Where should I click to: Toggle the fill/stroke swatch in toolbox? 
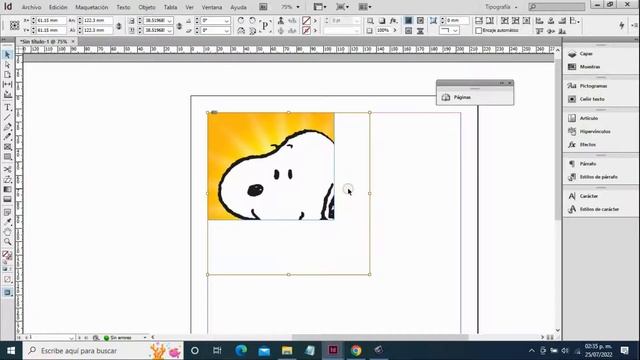point(7,256)
